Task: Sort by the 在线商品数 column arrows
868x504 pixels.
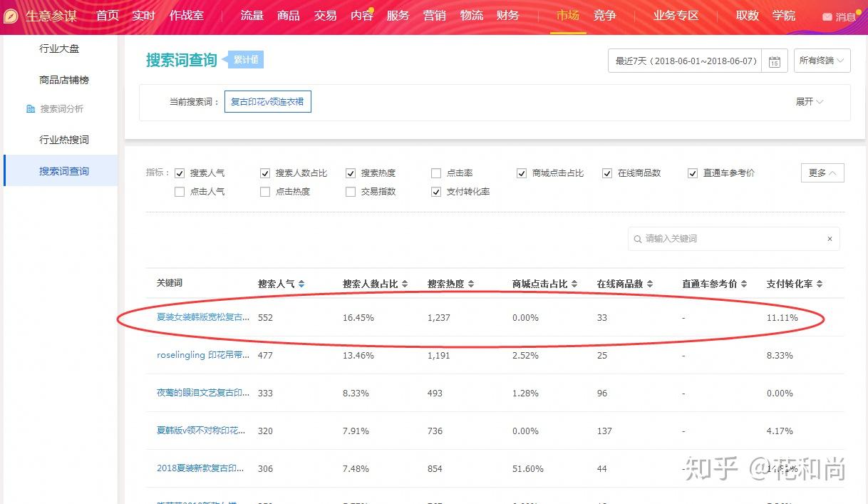Action: [x=649, y=284]
